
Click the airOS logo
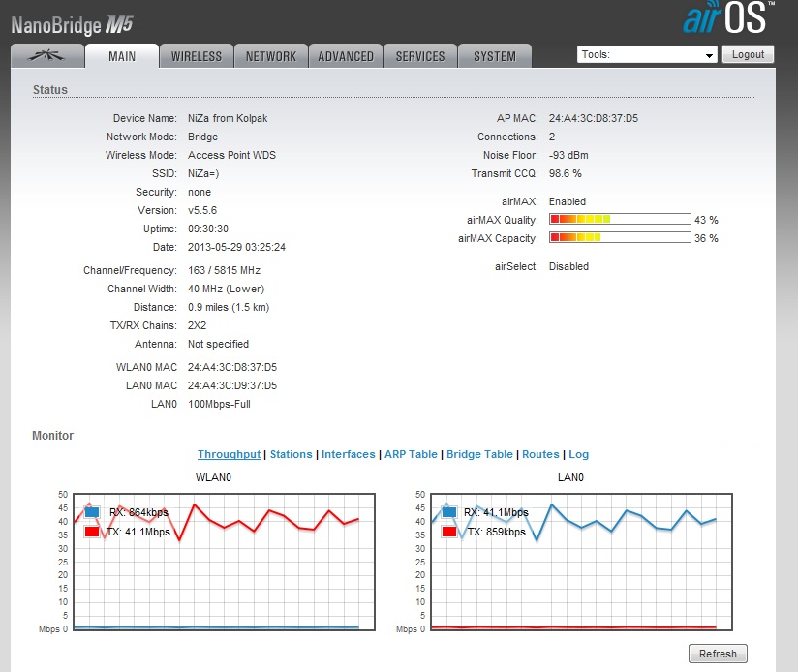pos(727,17)
